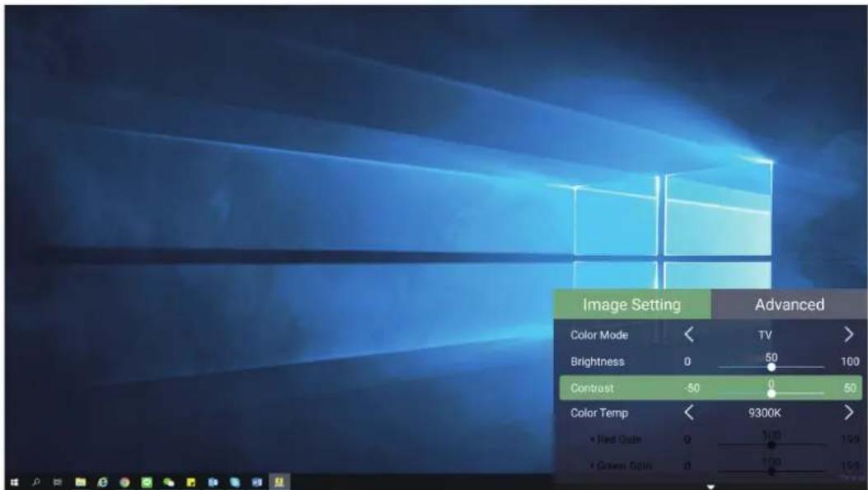Open the green square app taskbar icon
This screenshot has height=490, width=868.
(x=147, y=483)
